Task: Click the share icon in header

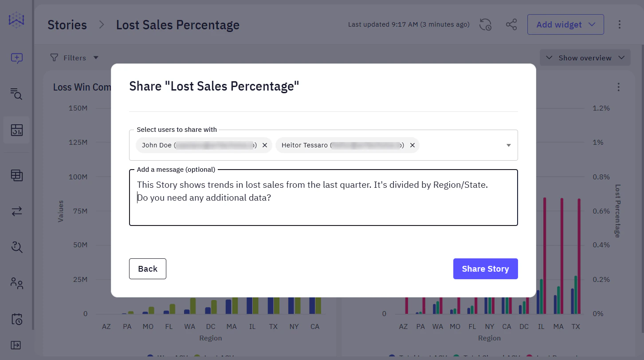Action: click(511, 25)
